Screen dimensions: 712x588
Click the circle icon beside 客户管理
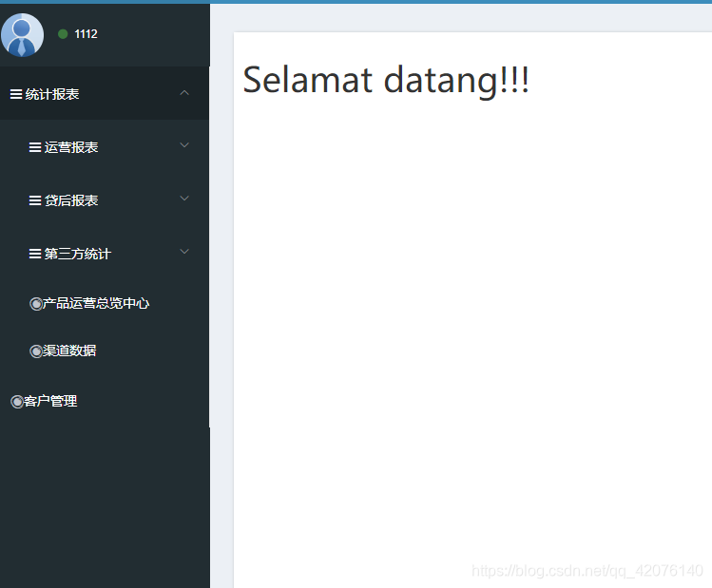17,402
